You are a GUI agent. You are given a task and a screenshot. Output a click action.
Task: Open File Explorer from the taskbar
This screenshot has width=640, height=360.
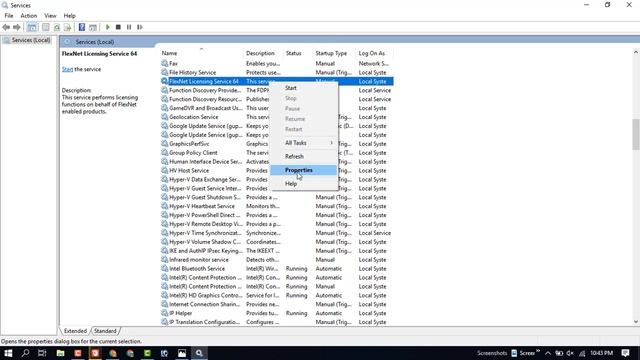click(60, 353)
